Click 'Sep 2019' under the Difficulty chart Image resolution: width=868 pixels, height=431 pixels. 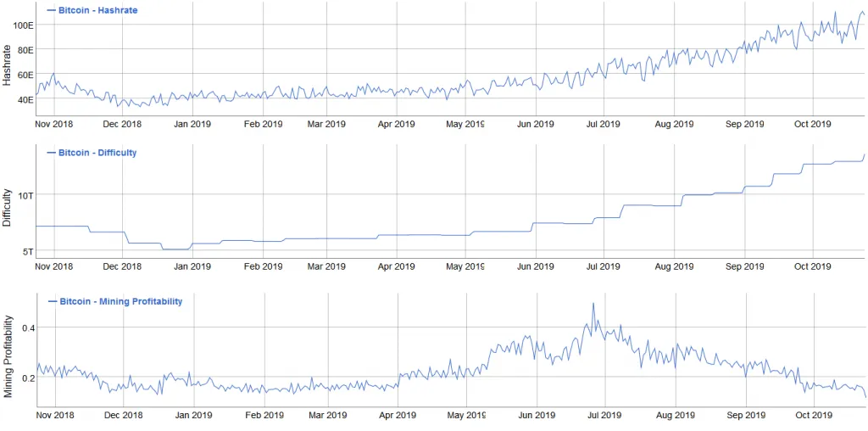[744, 266]
